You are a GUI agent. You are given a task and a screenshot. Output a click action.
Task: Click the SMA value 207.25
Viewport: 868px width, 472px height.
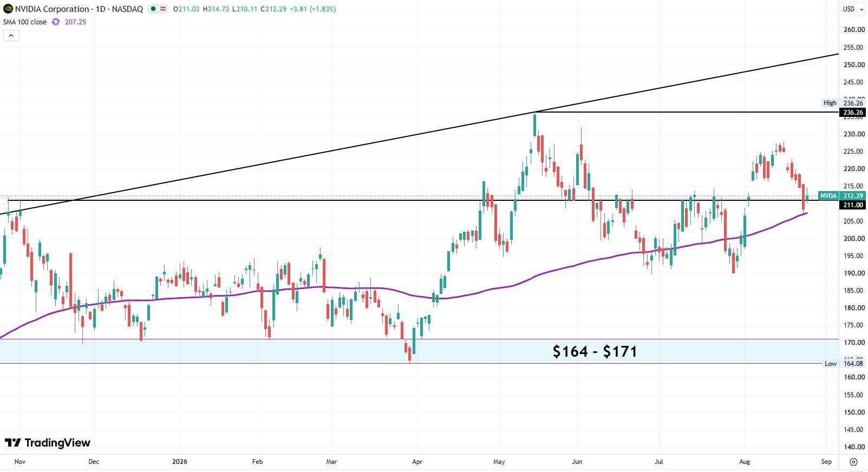point(75,22)
